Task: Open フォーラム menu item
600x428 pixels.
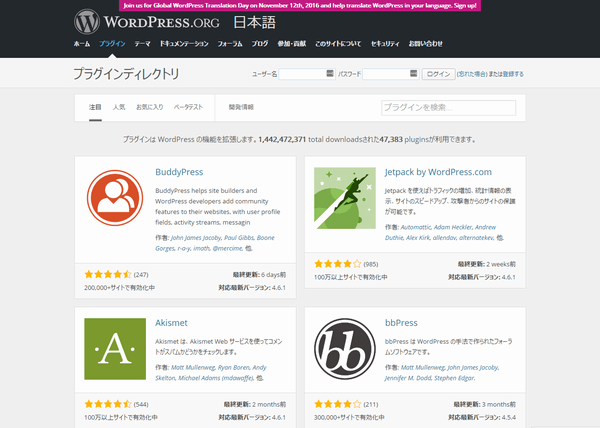Action: 230,44
